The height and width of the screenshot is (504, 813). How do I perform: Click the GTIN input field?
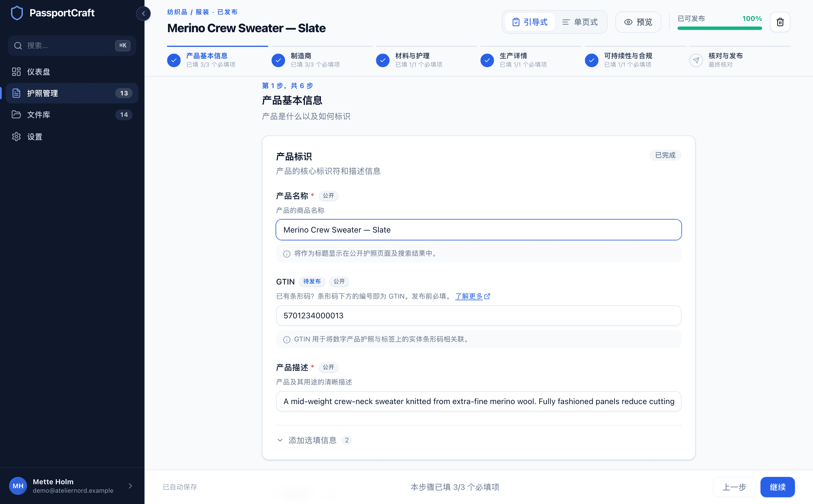pyautogui.click(x=478, y=315)
